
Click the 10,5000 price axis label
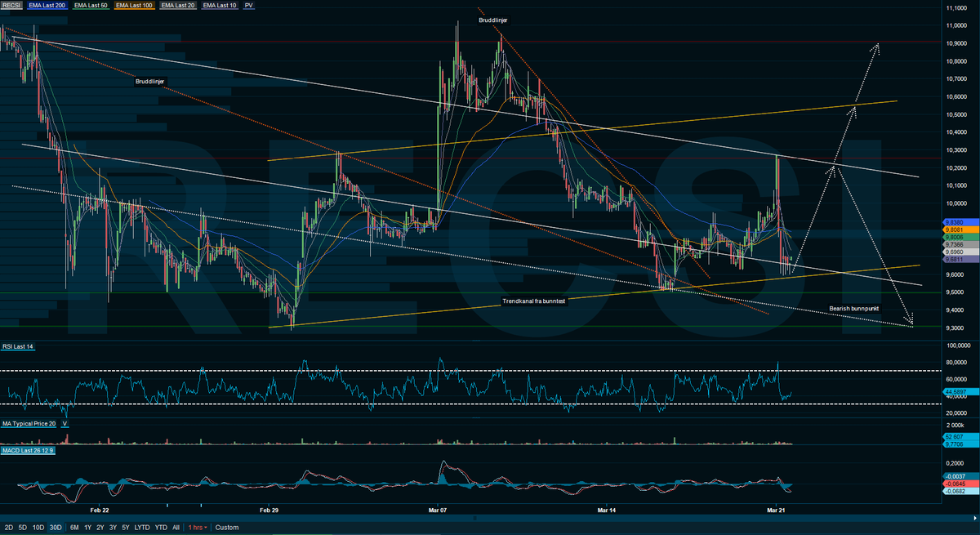tap(955, 114)
